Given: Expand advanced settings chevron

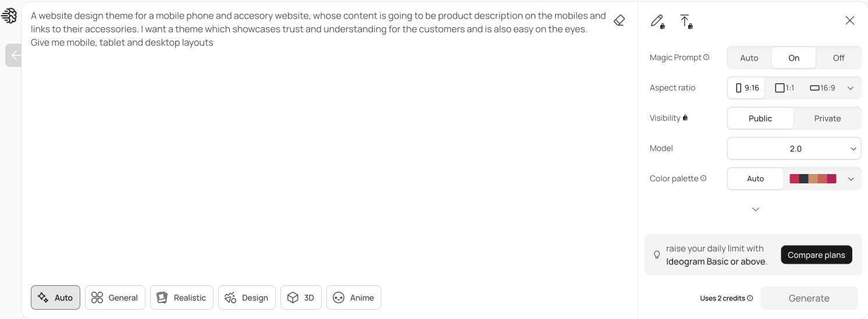Looking at the screenshot, I should click(756, 210).
